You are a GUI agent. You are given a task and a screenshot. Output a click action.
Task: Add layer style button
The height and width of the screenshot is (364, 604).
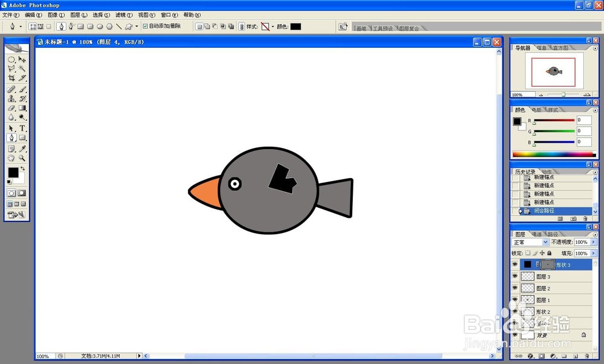click(530, 356)
